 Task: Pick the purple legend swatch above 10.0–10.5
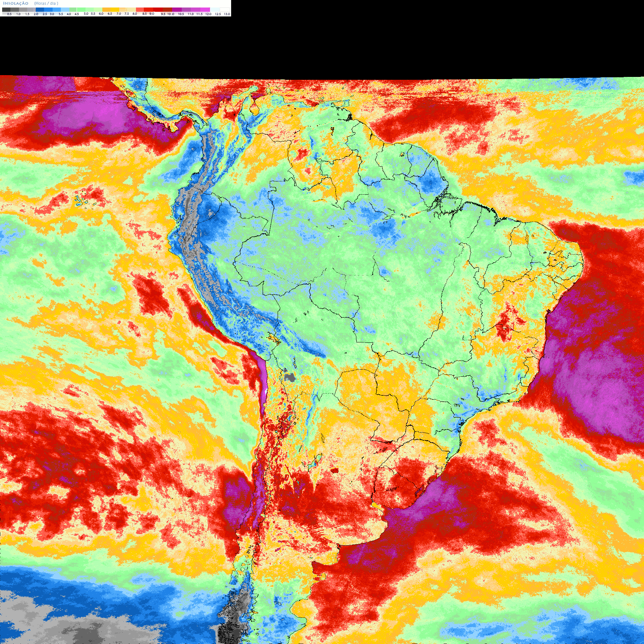click(x=177, y=10)
